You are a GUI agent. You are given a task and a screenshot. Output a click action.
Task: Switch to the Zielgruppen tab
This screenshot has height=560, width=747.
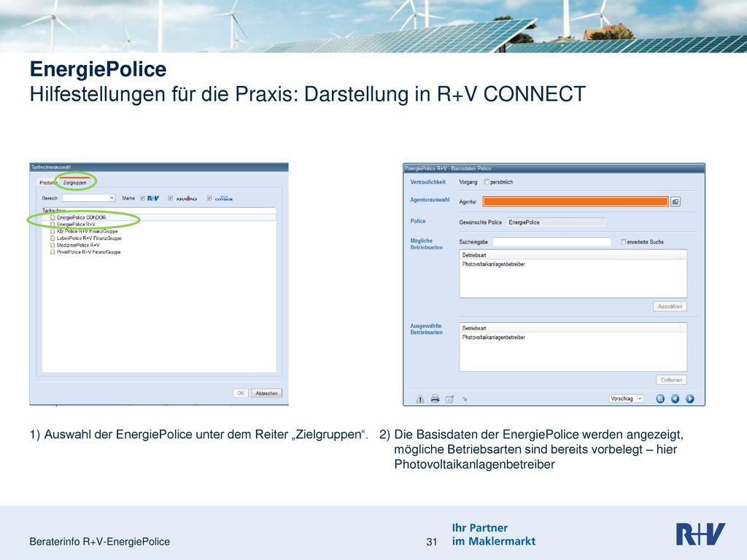point(75,182)
